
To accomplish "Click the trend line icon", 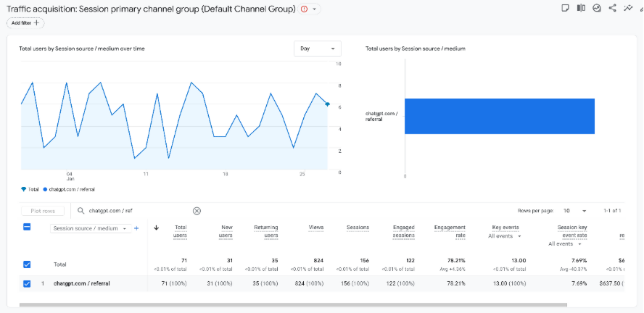I will point(628,8).
